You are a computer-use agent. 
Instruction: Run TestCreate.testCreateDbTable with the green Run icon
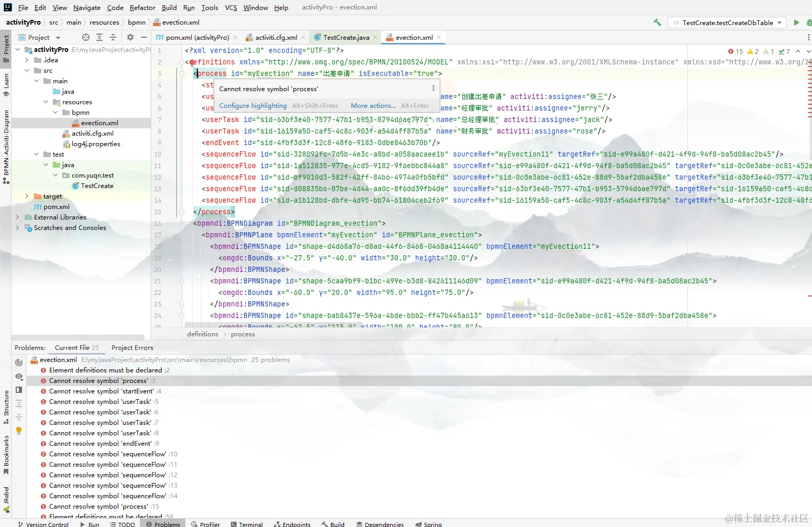click(x=796, y=22)
